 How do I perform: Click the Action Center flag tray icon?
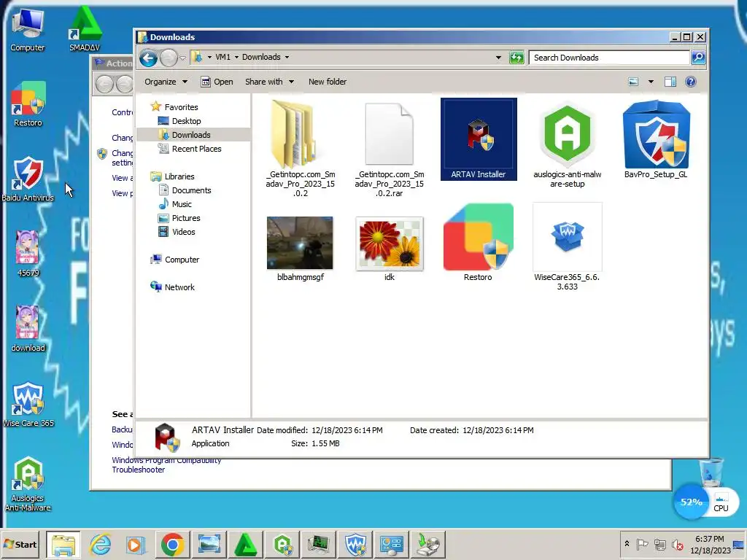coord(642,544)
